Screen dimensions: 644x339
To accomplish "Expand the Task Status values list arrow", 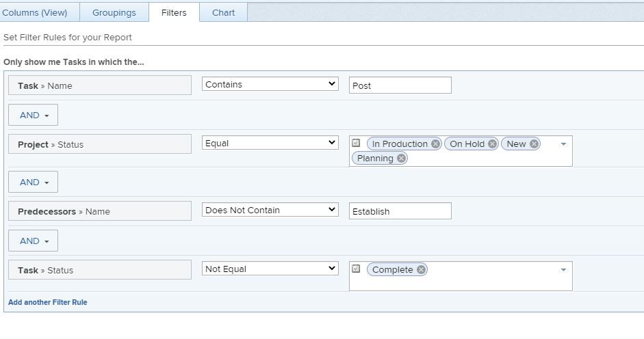I will coord(563,270).
